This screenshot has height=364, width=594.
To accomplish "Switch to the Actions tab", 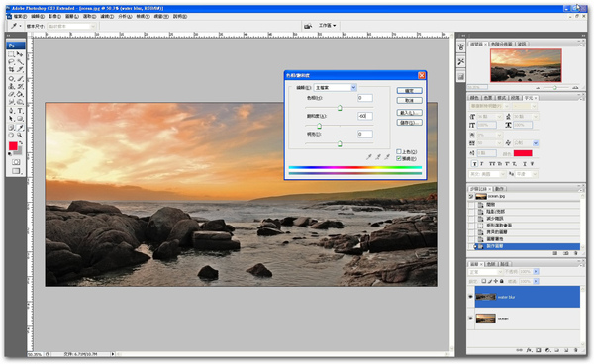I will (499, 189).
